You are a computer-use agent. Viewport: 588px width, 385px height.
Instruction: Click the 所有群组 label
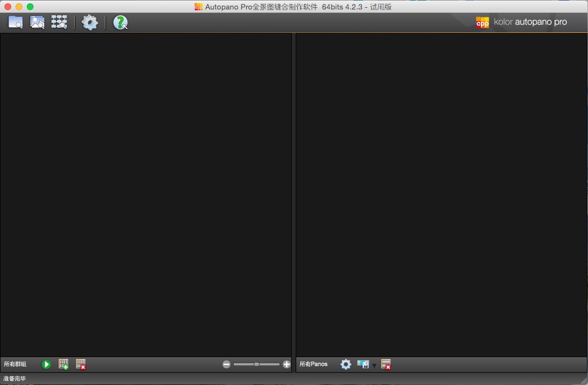(x=15, y=364)
